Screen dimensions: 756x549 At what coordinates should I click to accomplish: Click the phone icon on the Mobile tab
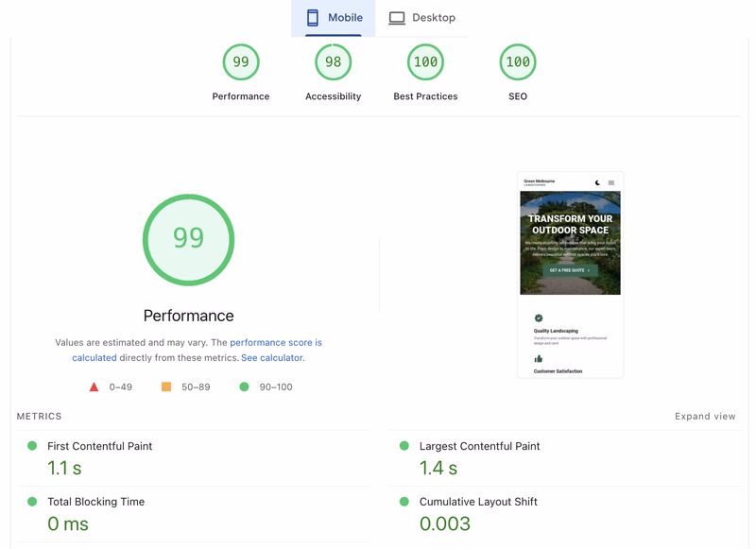312,17
